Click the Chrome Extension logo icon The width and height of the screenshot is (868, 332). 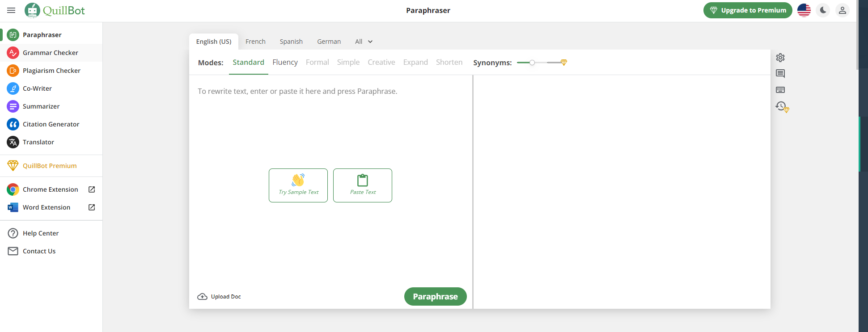(x=13, y=189)
